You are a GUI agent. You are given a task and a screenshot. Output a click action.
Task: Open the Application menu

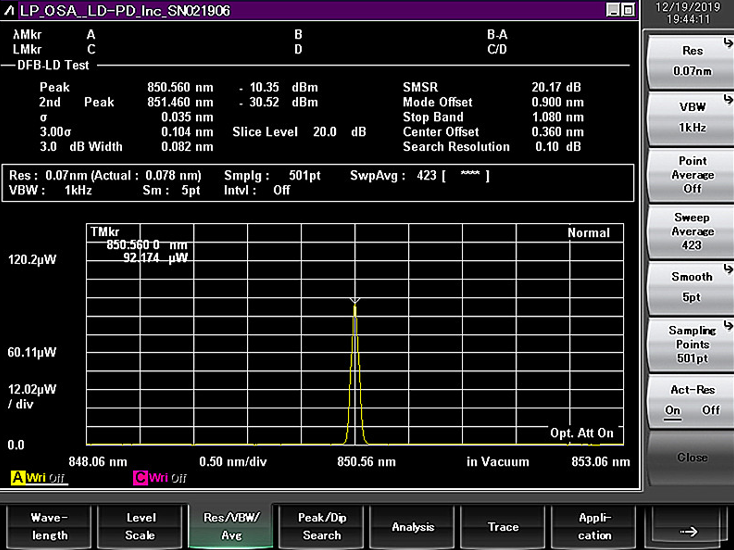click(594, 526)
